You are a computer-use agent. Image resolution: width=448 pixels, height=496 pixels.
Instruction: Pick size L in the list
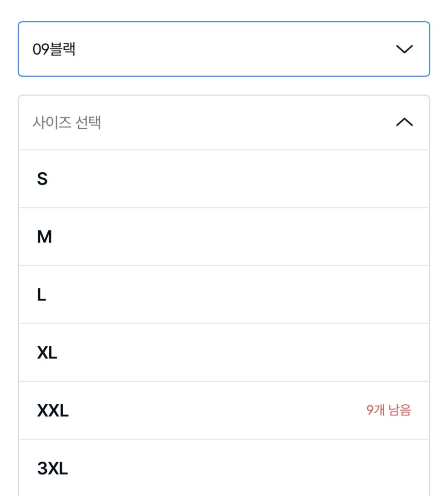point(223,295)
